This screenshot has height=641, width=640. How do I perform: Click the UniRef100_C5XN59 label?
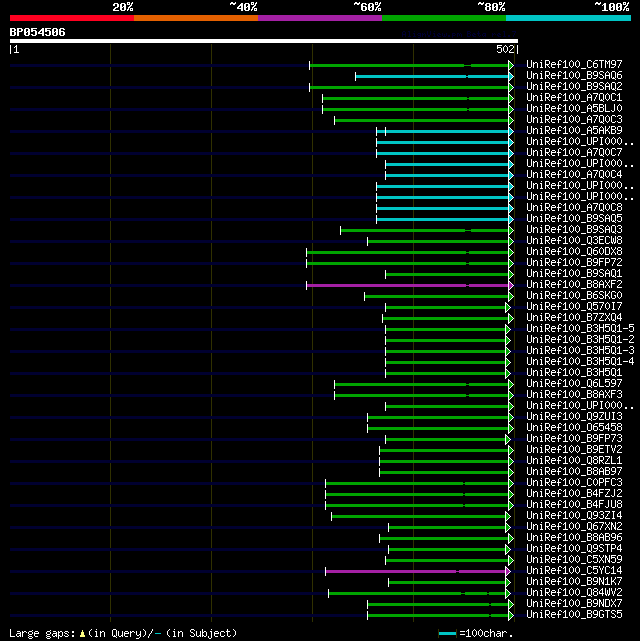point(574,560)
